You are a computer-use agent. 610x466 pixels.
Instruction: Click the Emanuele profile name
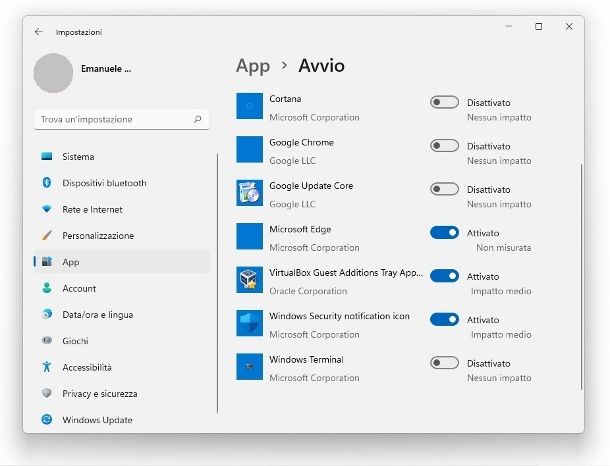coord(106,69)
